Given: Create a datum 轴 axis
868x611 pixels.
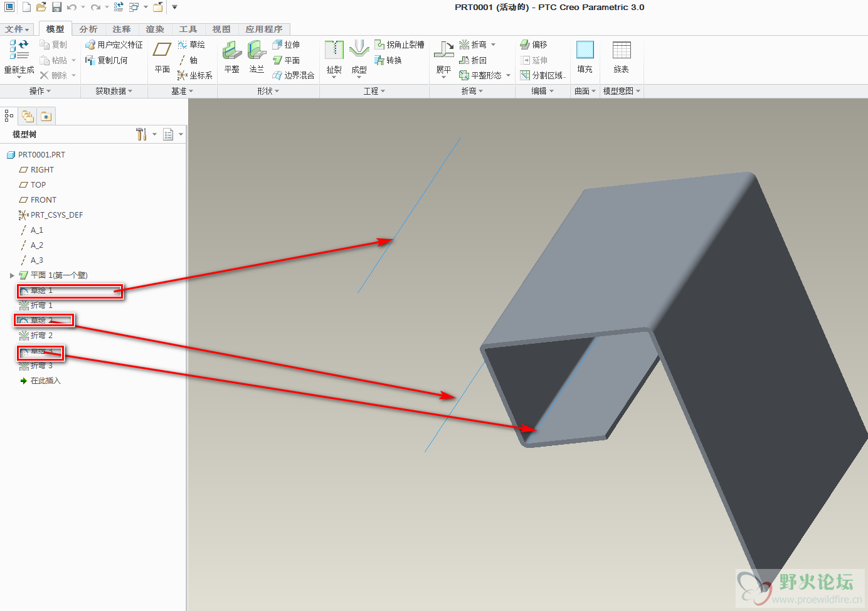Looking at the screenshot, I should [188, 60].
